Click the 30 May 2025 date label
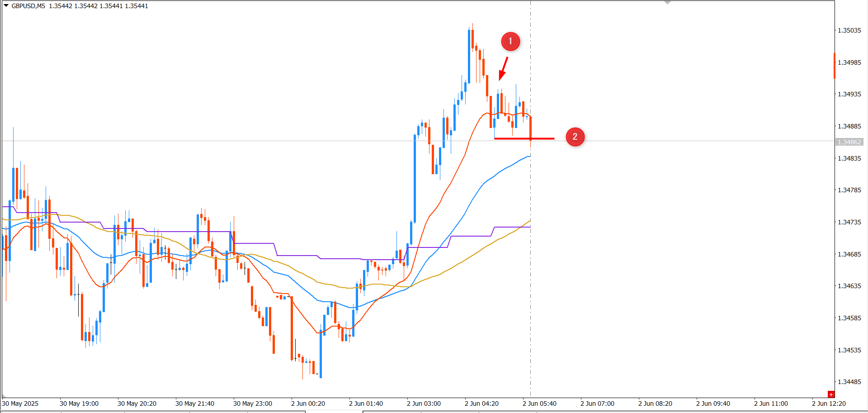Screen dimensions: 868x413 20,404
